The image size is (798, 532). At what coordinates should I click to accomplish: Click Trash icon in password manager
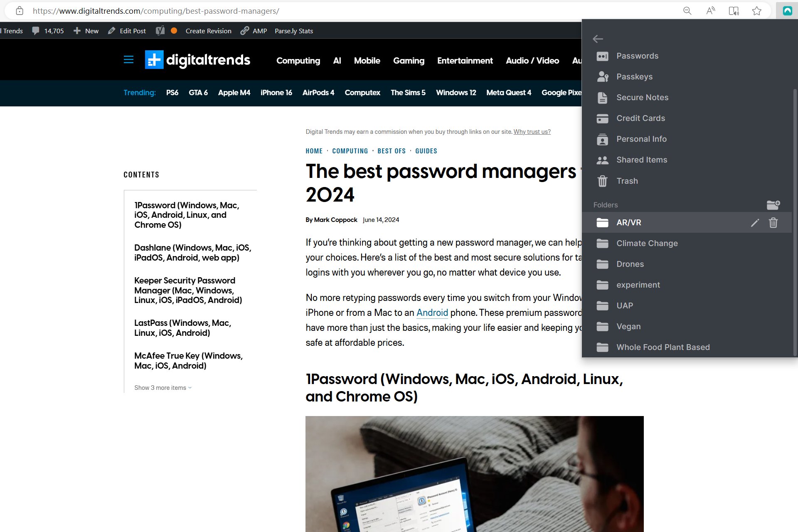(602, 180)
